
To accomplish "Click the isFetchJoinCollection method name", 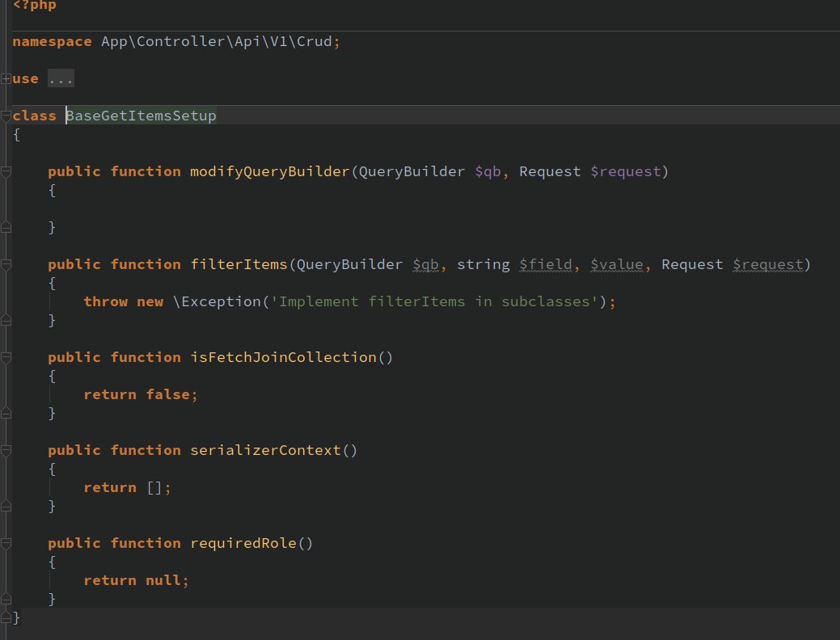I will click(x=284, y=357).
